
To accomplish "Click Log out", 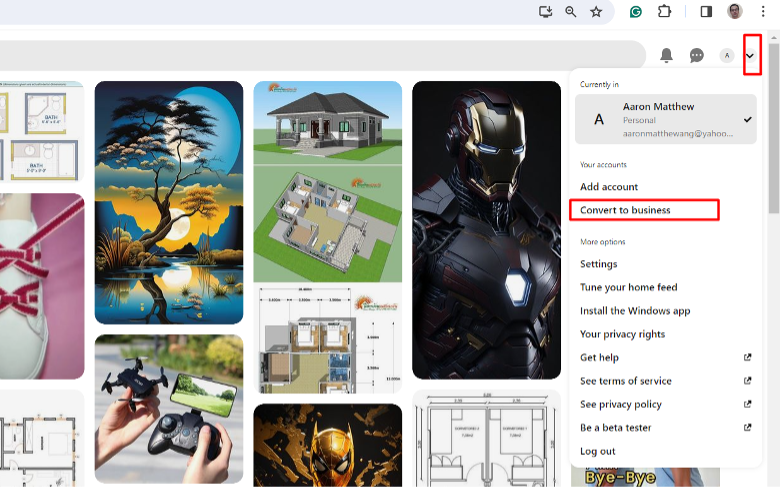I will coord(597,451).
